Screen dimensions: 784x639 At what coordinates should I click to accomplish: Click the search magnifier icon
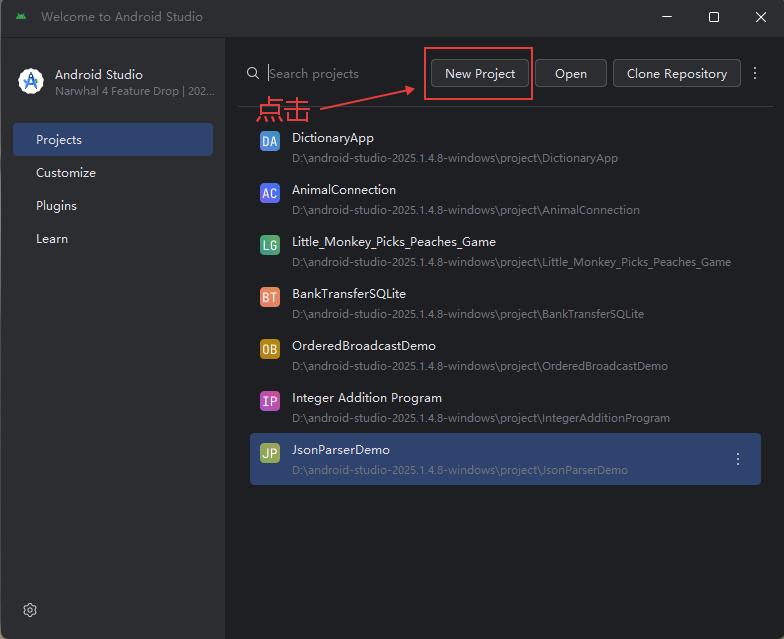[x=253, y=73]
